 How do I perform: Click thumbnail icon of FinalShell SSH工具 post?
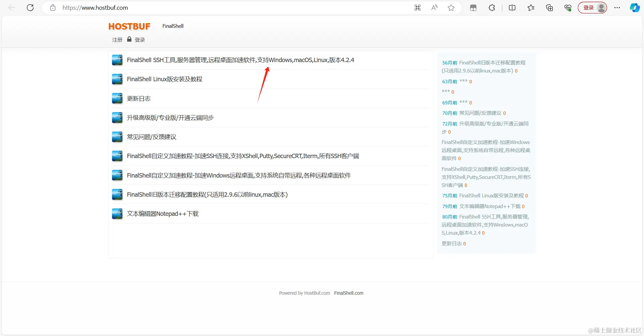pos(117,60)
